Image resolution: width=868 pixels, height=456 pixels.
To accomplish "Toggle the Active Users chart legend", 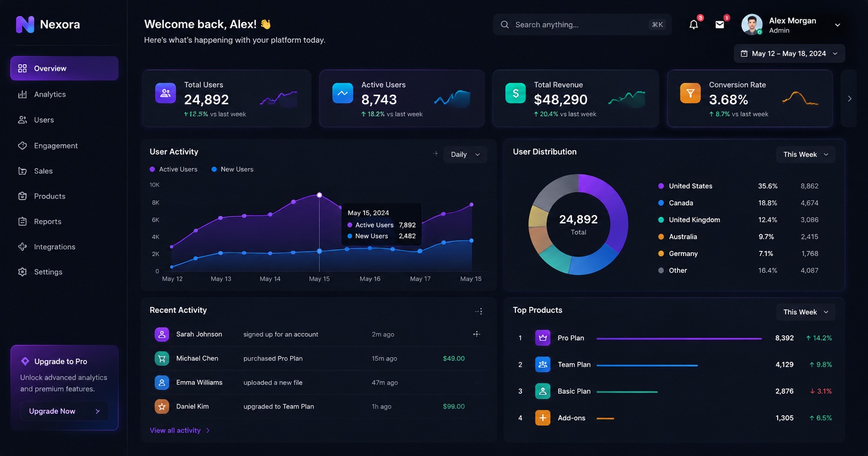I will [x=173, y=170].
